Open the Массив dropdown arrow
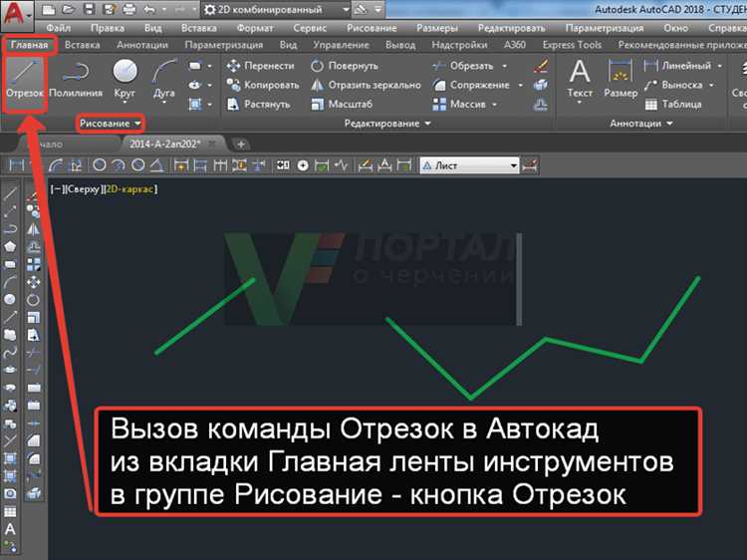 pyautogui.click(x=494, y=104)
